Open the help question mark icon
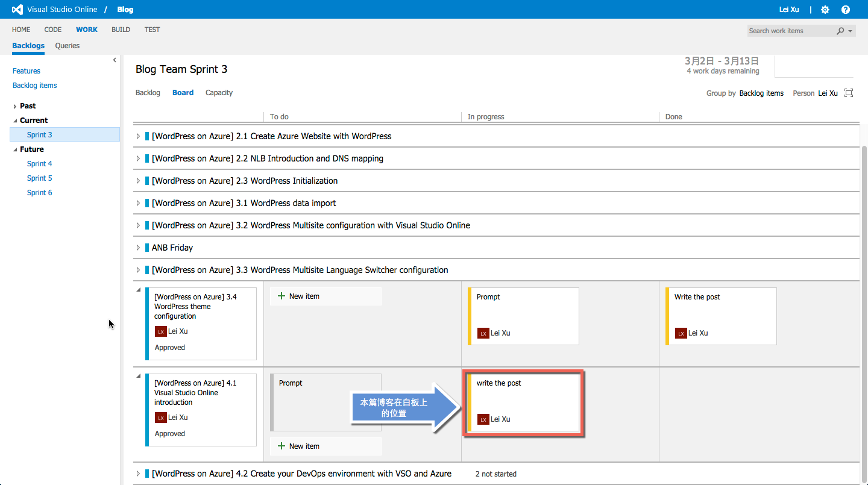The width and height of the screenshot is (868, 485). pos(846,10)
